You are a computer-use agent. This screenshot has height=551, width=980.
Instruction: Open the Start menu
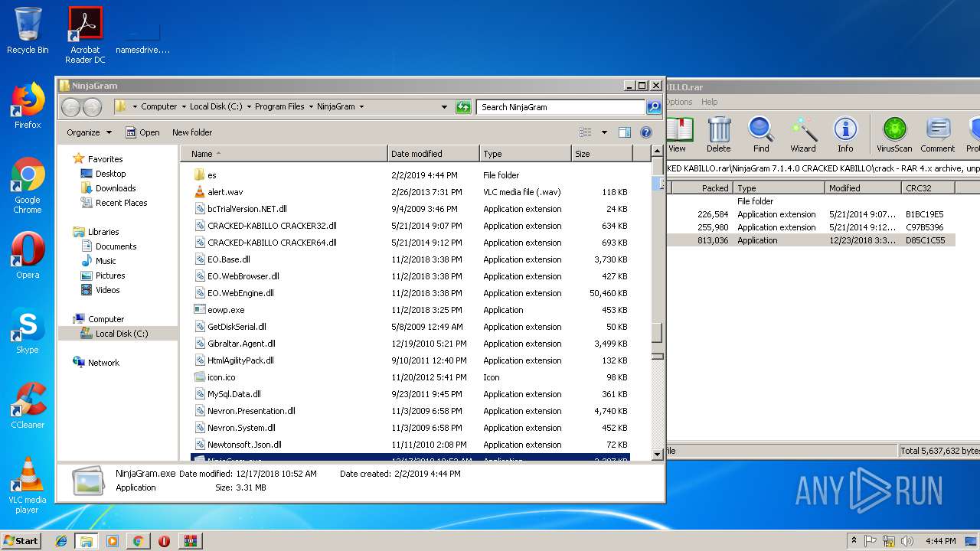(x=21, y=541)
